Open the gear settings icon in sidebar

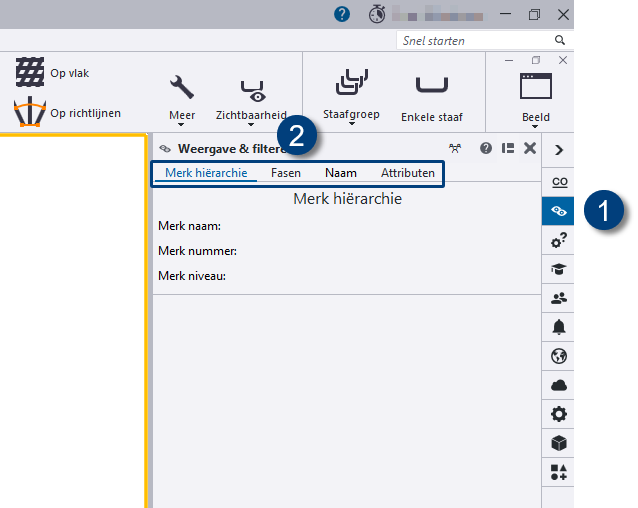[558, 414]
